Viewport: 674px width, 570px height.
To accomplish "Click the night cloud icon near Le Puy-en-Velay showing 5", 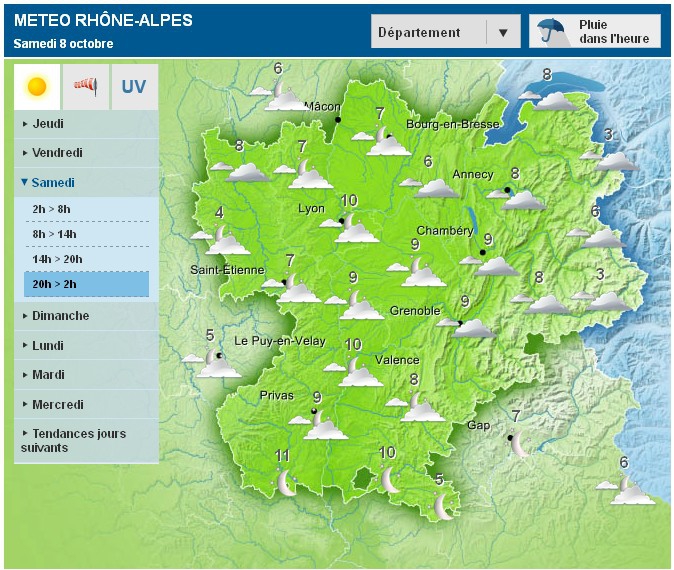I will click(x=212, y=363).
